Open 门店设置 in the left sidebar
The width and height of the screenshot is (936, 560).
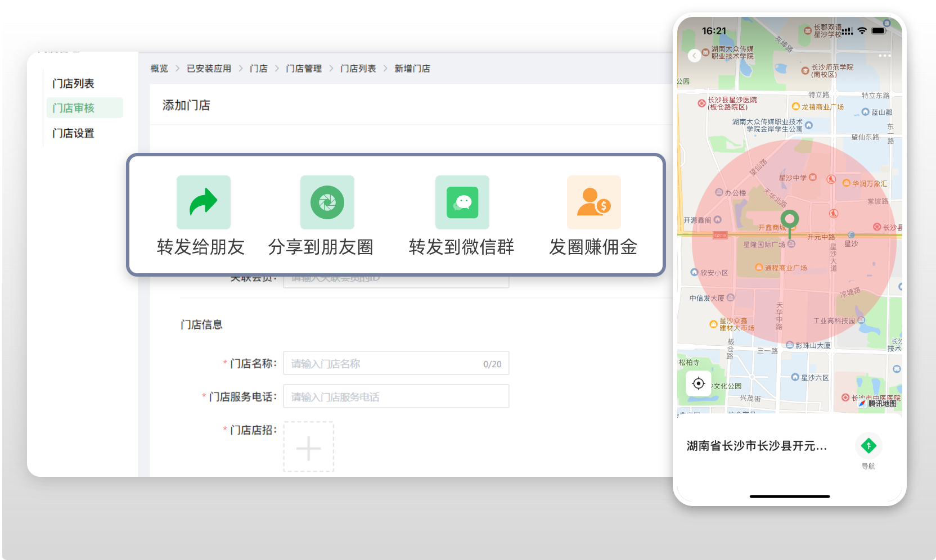[x=73, y=133]
